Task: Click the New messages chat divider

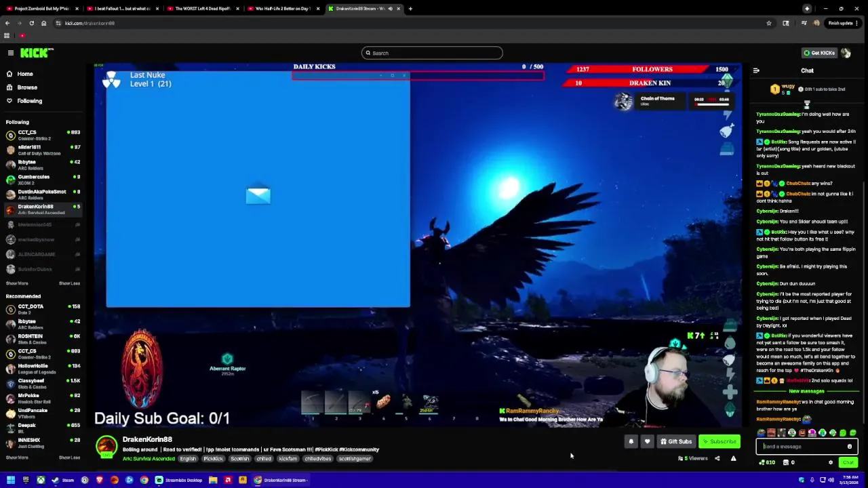Action: click(806, 391)
